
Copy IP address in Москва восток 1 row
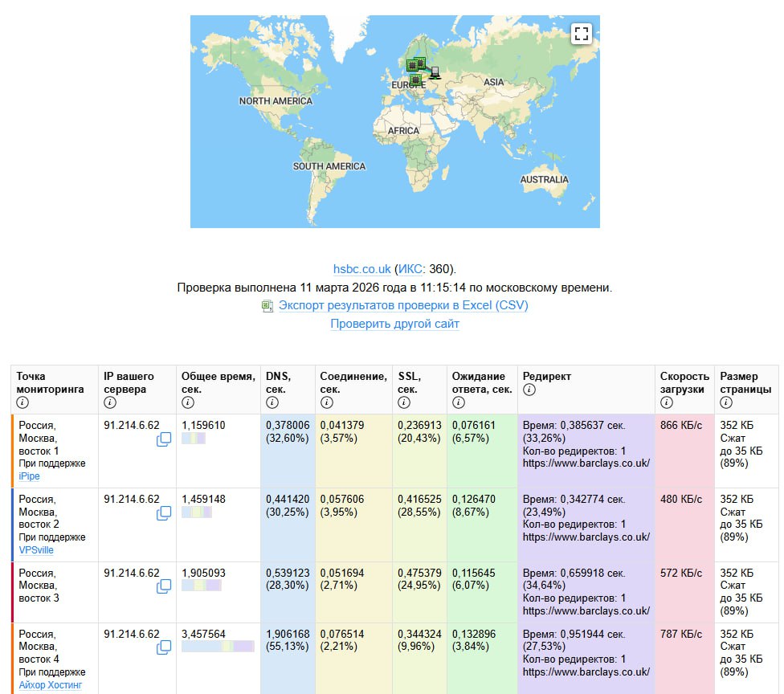(x=164, y=439)
